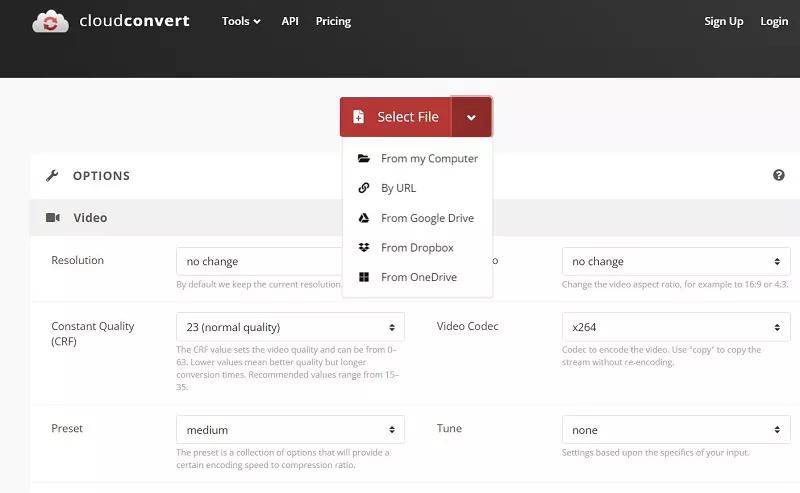Click the cloudconvert logo icon
This screenshot has width=800, height=493.
tap(50, 21)
